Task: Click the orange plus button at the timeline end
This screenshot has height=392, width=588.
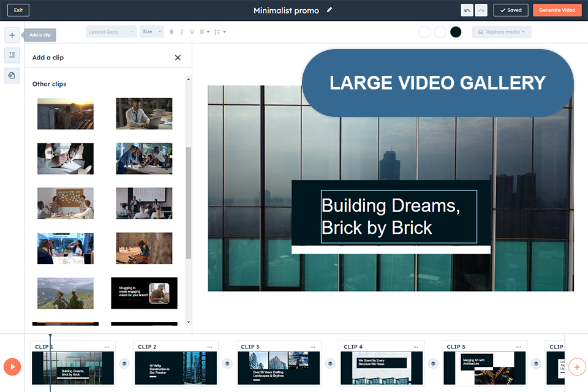Action: coord(577,366)
